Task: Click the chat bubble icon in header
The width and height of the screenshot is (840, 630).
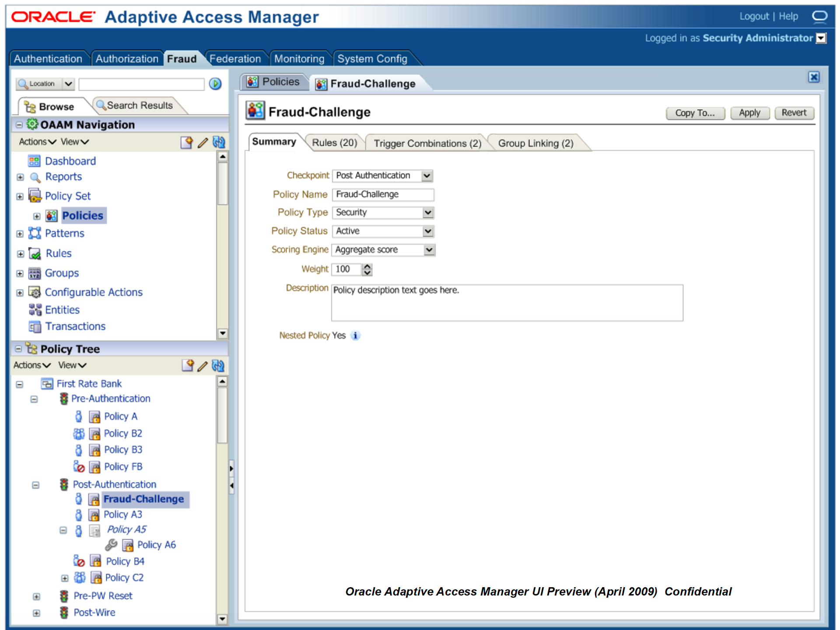Action: (x=819, y=17)
